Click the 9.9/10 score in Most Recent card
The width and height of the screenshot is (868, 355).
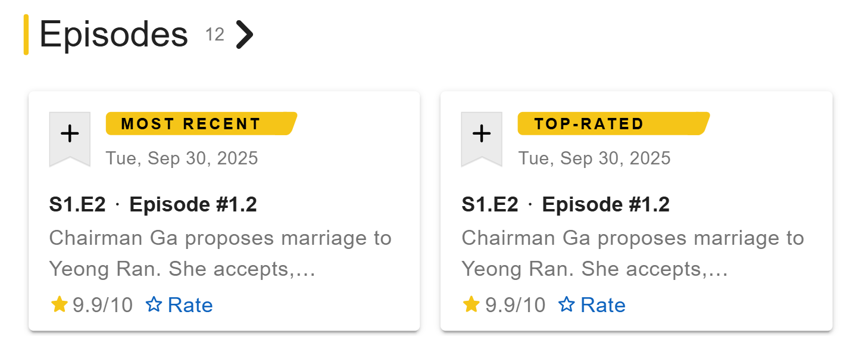point(102,306)
